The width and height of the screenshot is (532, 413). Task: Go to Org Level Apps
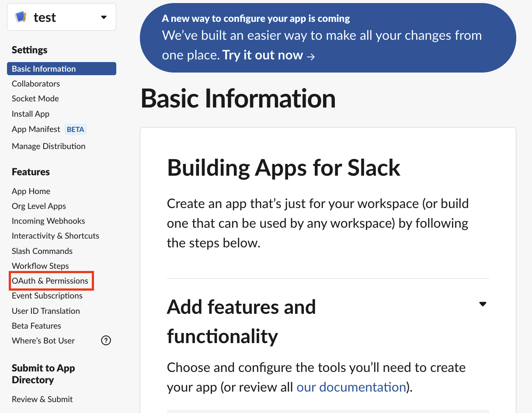(39, 206)
